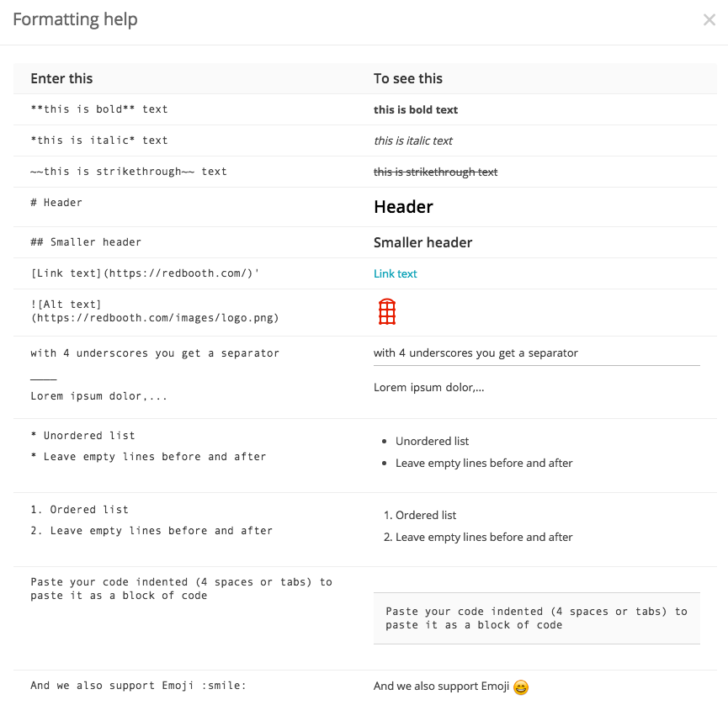
Task: Click the '**this is bold** text' example
Action: point(99,109)
